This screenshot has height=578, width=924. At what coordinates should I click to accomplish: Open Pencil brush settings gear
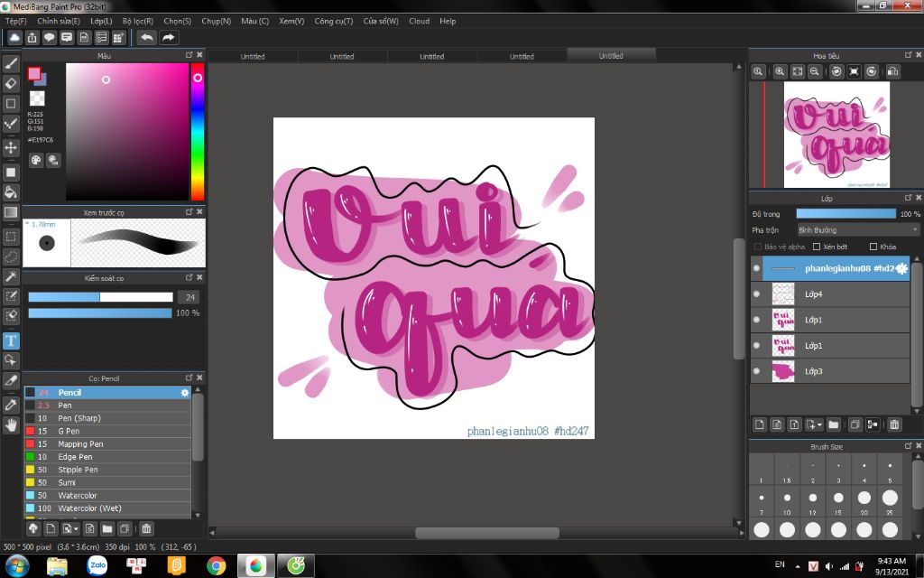[185, 393]
